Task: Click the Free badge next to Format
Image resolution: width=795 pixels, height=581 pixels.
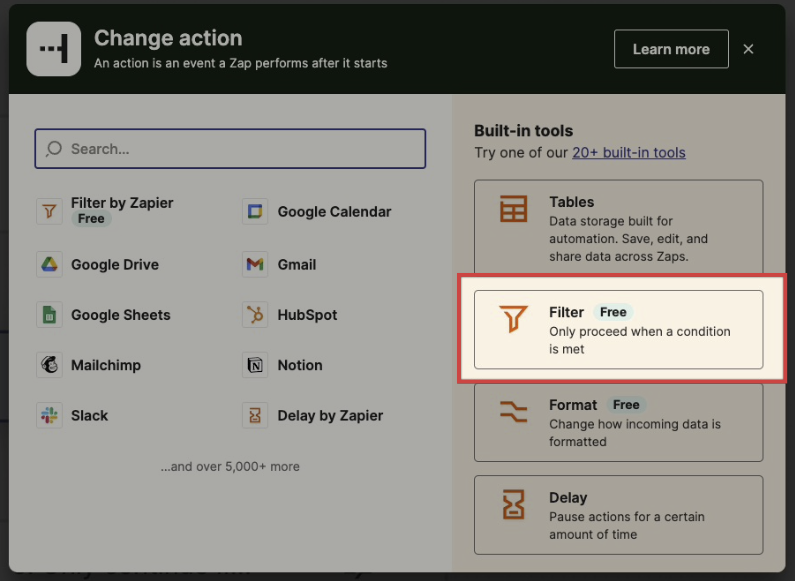Action: [x=626, y=405]
